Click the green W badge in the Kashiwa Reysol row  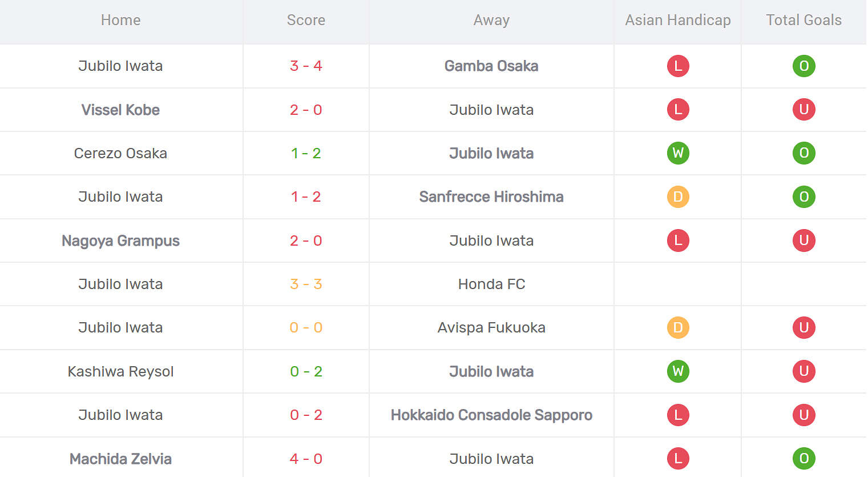point(678,371)
